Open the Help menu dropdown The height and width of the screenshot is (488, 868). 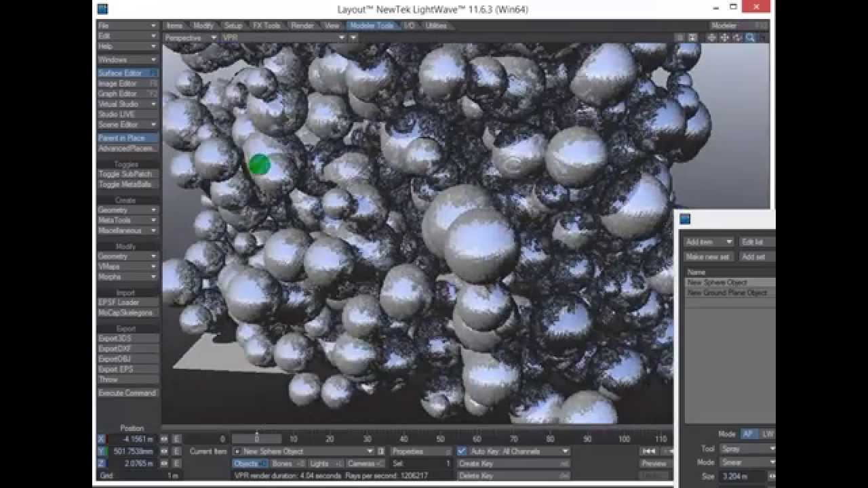pos(127,46)
